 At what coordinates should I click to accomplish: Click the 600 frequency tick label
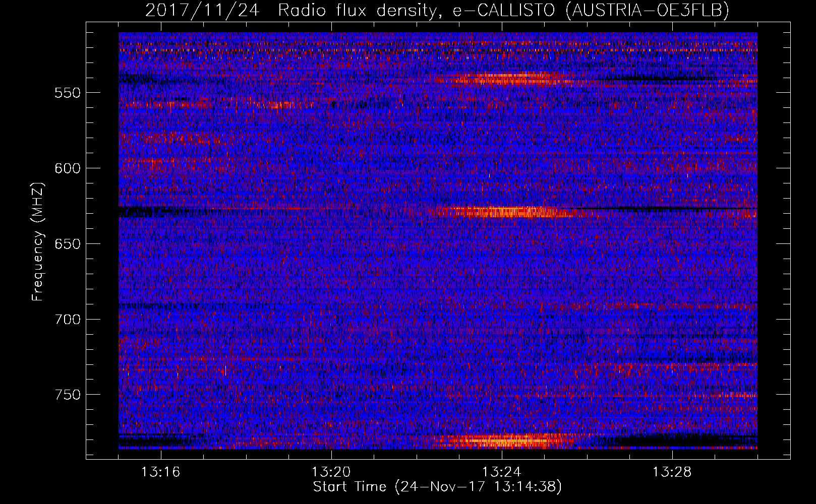(68, 168)
